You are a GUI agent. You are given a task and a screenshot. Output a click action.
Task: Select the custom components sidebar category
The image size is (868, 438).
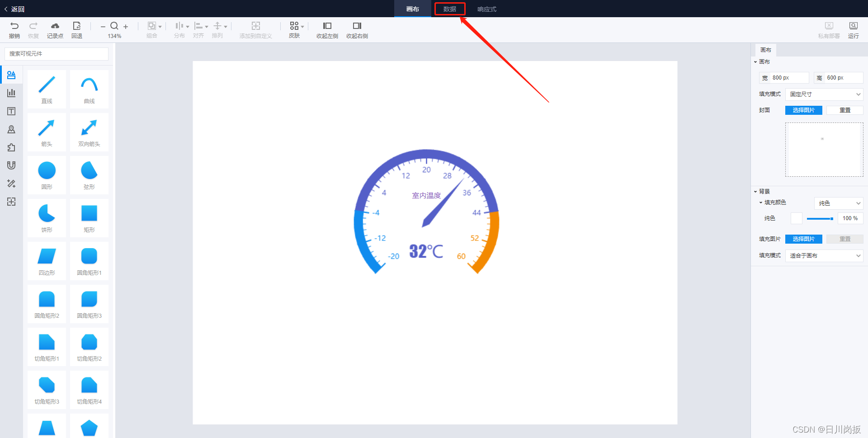(x=11, y=202)
